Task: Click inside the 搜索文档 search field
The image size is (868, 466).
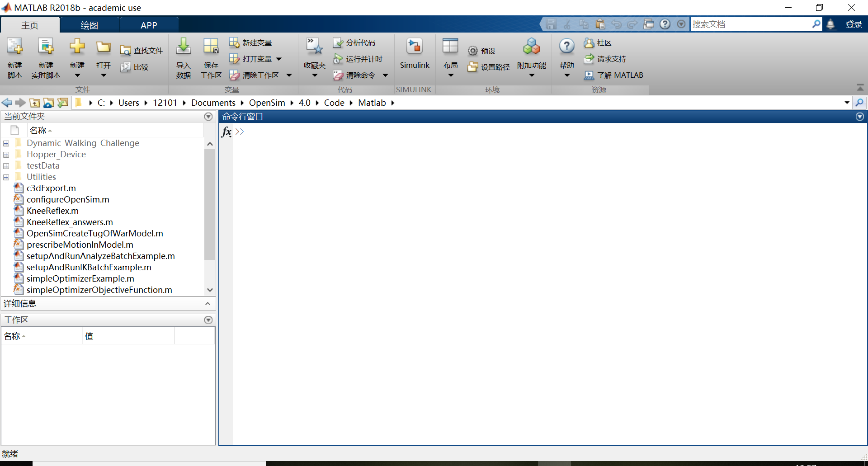Action: tap(750, 24)
